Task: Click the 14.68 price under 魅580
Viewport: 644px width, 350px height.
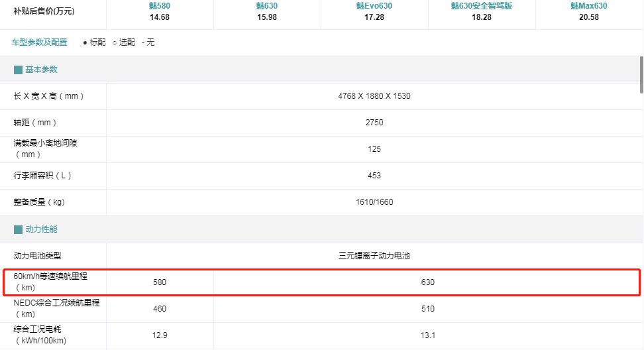Action: 160,17
